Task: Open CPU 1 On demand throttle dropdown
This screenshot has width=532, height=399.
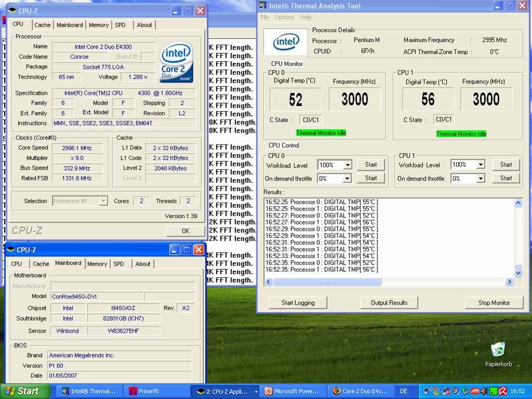Action: 481,178
